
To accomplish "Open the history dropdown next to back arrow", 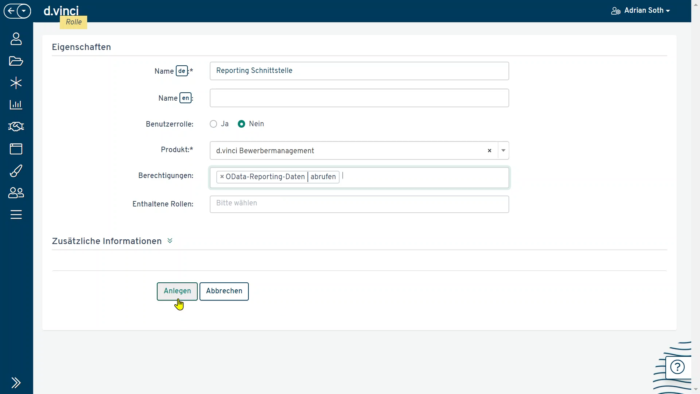I will (24, 11).
